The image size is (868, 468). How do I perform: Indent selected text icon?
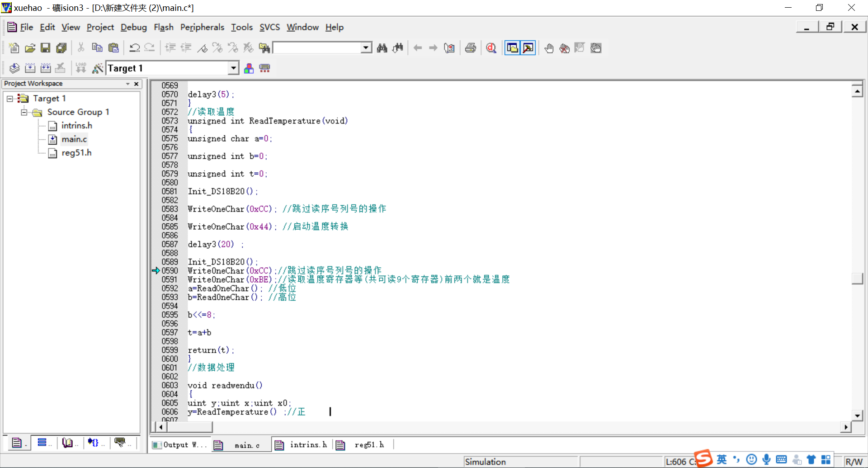coord(170,48)
